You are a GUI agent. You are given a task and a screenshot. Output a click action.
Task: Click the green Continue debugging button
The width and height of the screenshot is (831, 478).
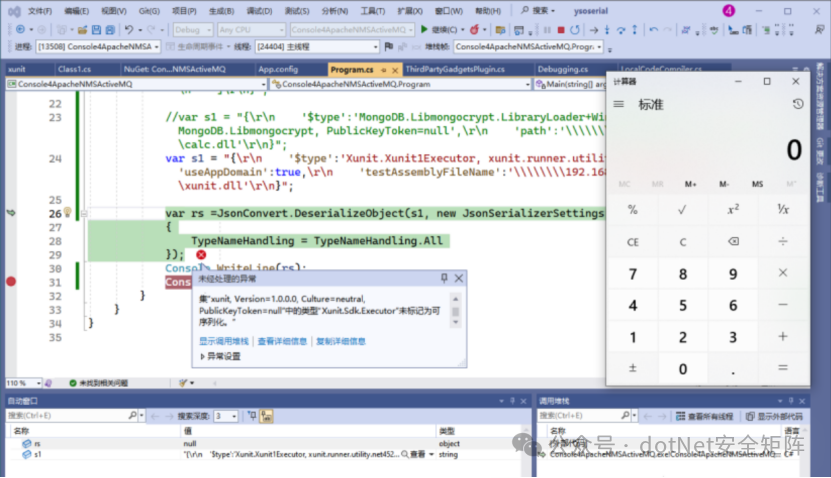pyautogui.click(x=440, y=30)
